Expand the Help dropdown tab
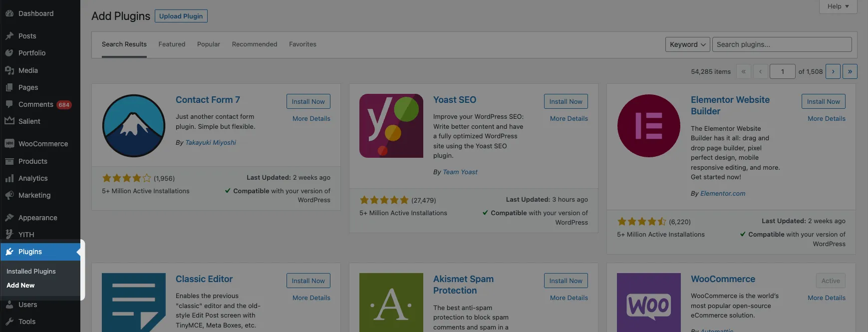 tap(838, 6)
